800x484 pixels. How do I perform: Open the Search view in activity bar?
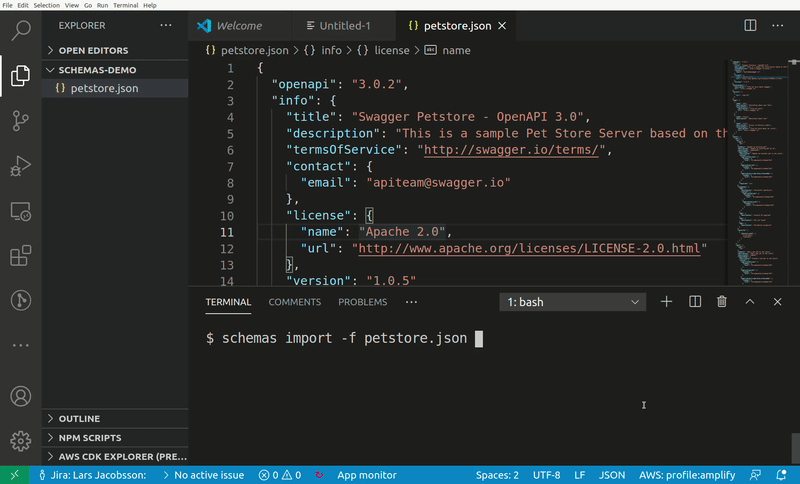click(x=21, y=31)
